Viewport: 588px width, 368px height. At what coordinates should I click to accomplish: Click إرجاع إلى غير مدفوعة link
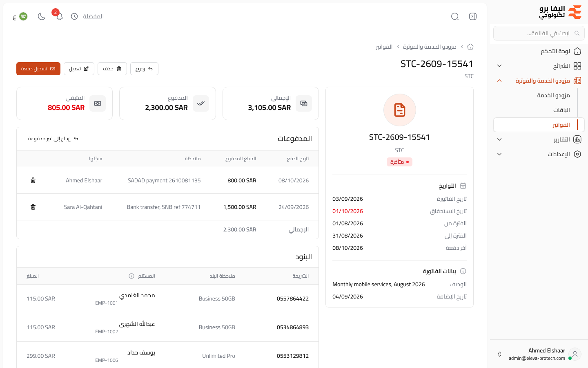[53, 139]
